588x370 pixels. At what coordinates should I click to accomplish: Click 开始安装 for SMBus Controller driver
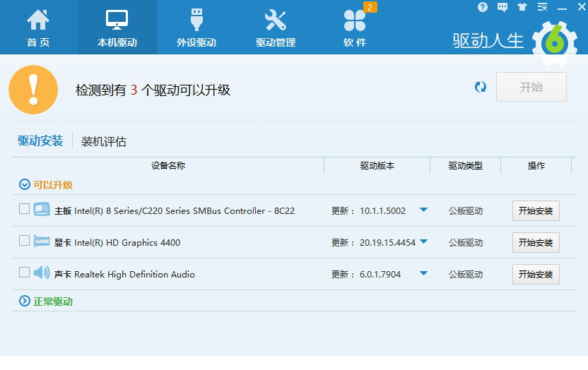(536, 211)
